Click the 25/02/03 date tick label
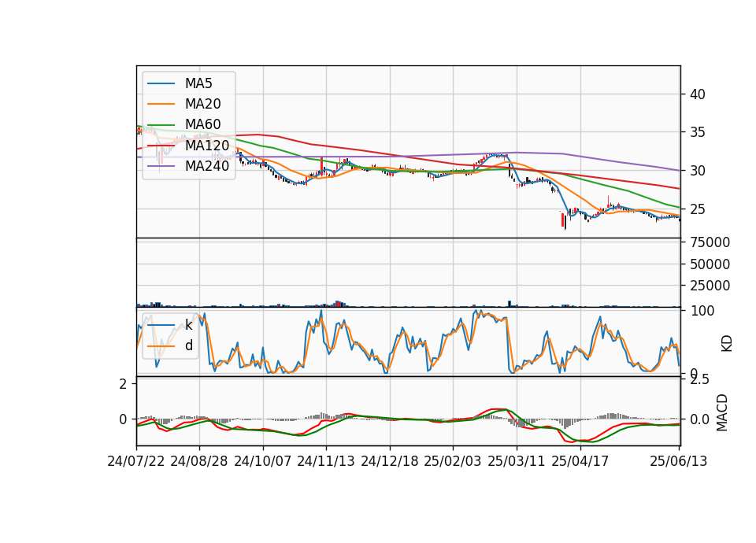Viewport: 756px width, 543px height. coord(453,461)
